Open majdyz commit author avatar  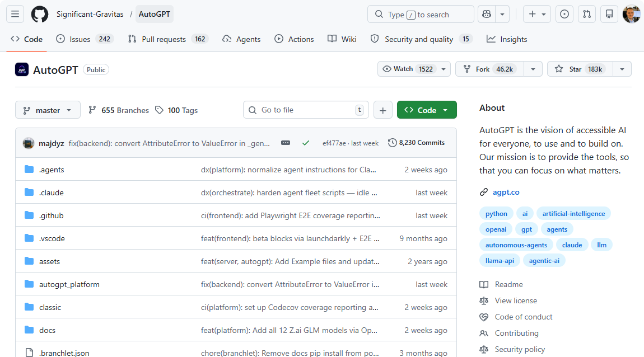point(29,143)
